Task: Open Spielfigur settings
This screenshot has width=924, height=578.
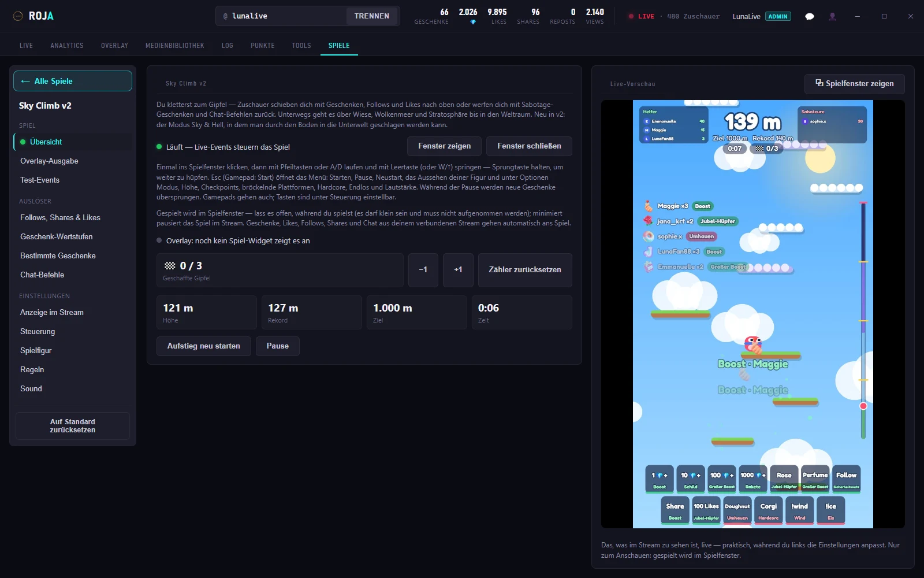Action: tap(73, 351)
